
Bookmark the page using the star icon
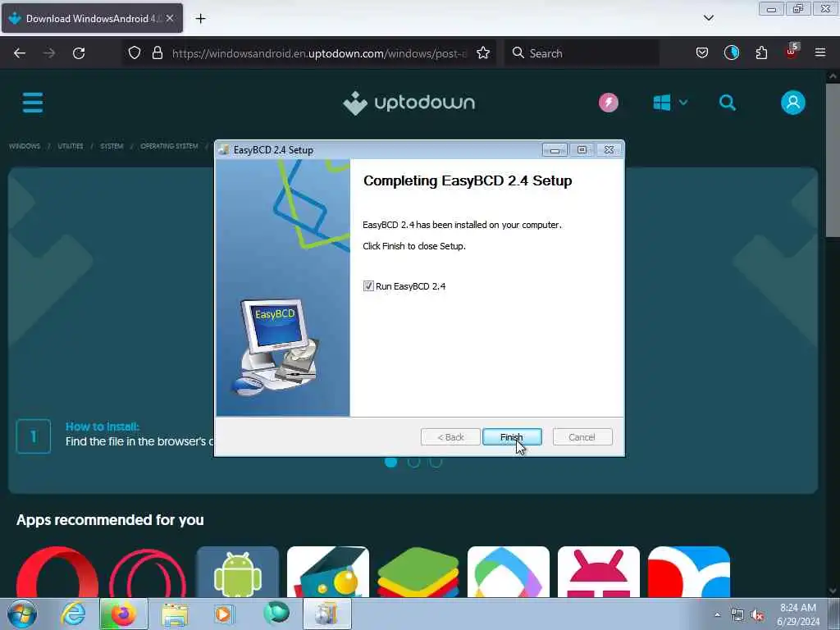tap(483, 53)
